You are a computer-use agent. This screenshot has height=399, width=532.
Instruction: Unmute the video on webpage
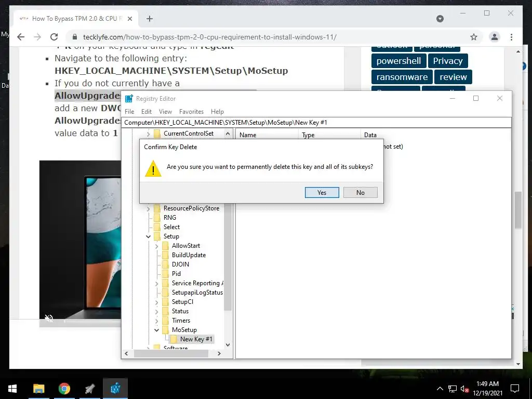click(x=49, y=318)
